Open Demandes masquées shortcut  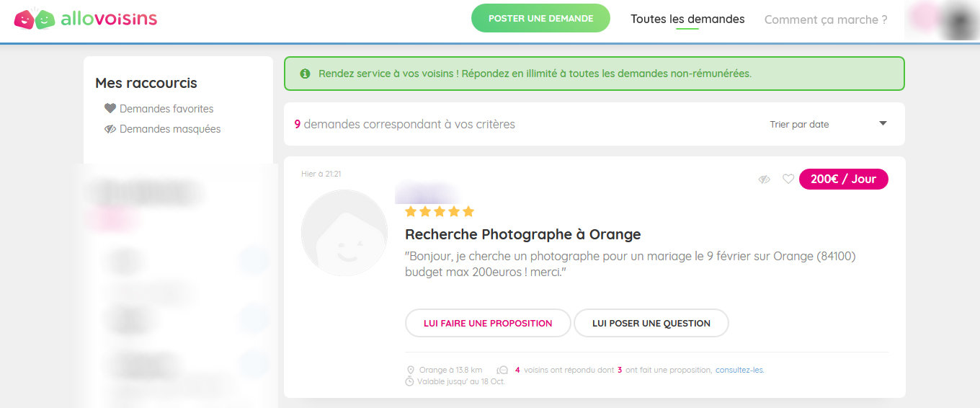point(170,129)
